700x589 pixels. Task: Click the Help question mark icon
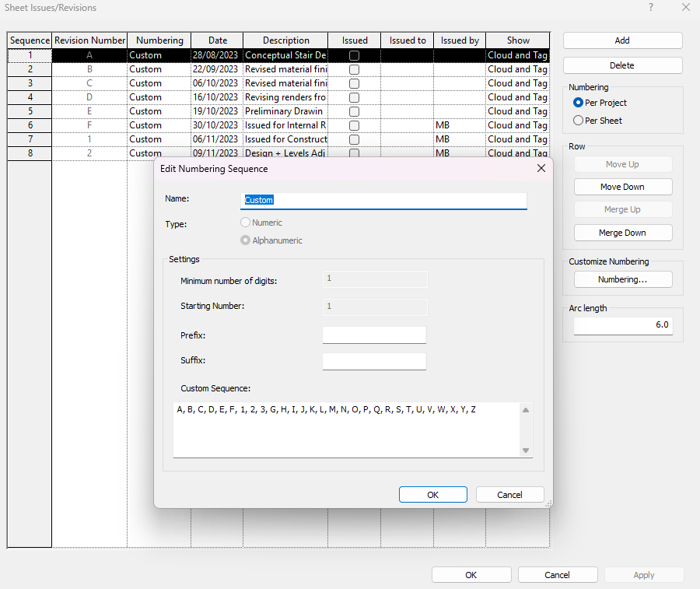tap(651, 8)
